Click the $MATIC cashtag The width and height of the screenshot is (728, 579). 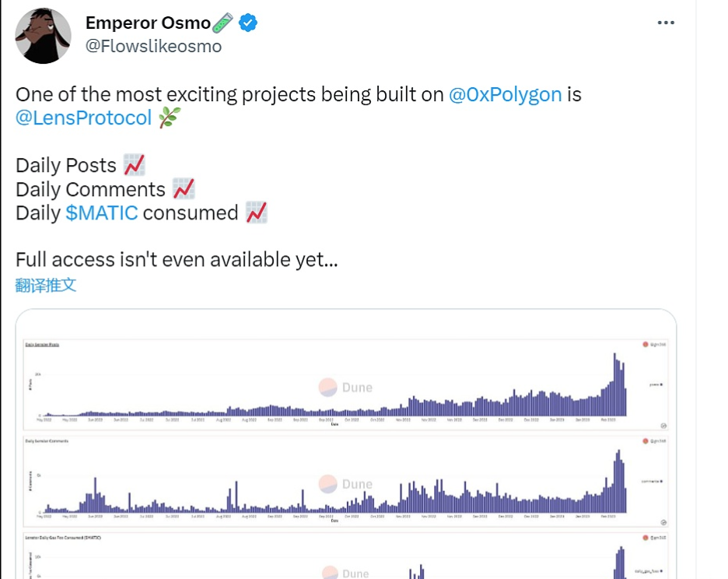102,212
